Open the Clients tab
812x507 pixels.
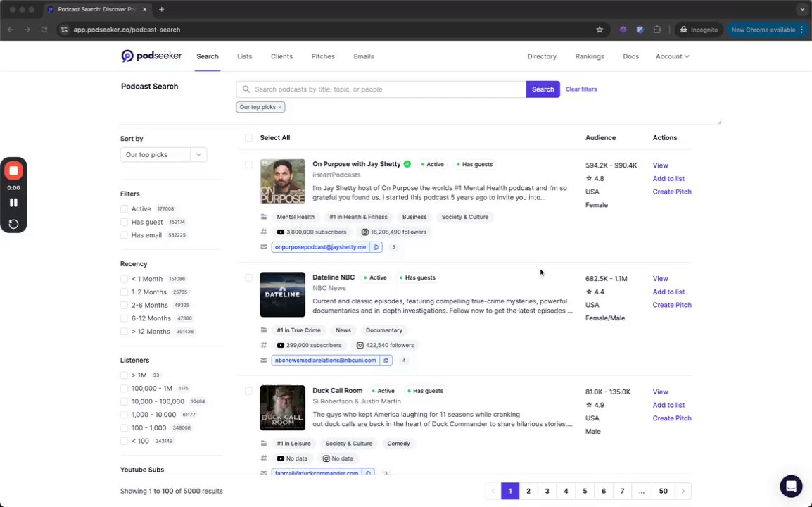(281, 56)
